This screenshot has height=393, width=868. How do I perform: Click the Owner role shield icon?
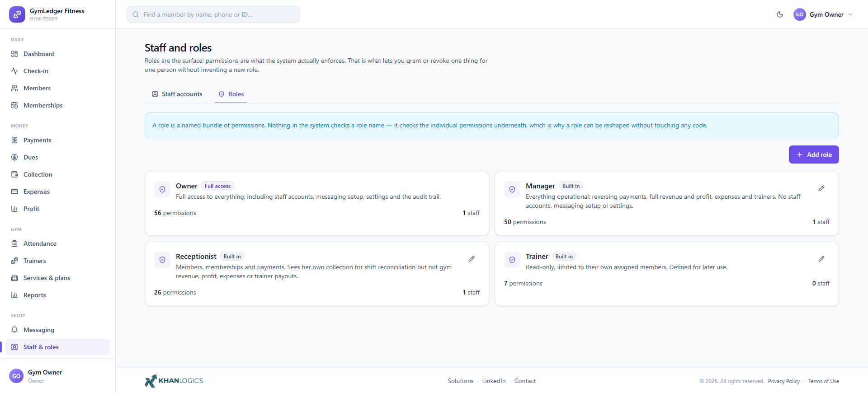tap(162, 189)
